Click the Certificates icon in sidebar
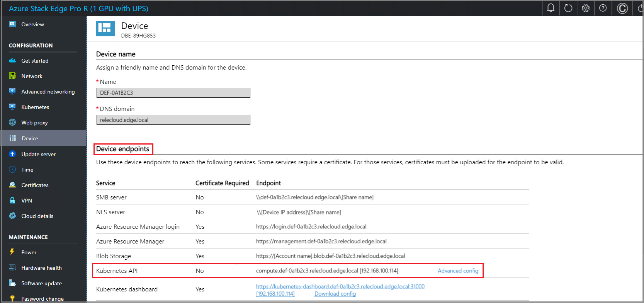The height and width of the screenshot is (303, 644). 12,185
